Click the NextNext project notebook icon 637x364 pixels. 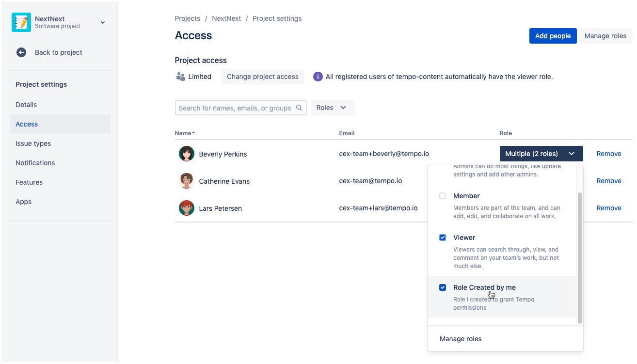[x=21, y=22]
